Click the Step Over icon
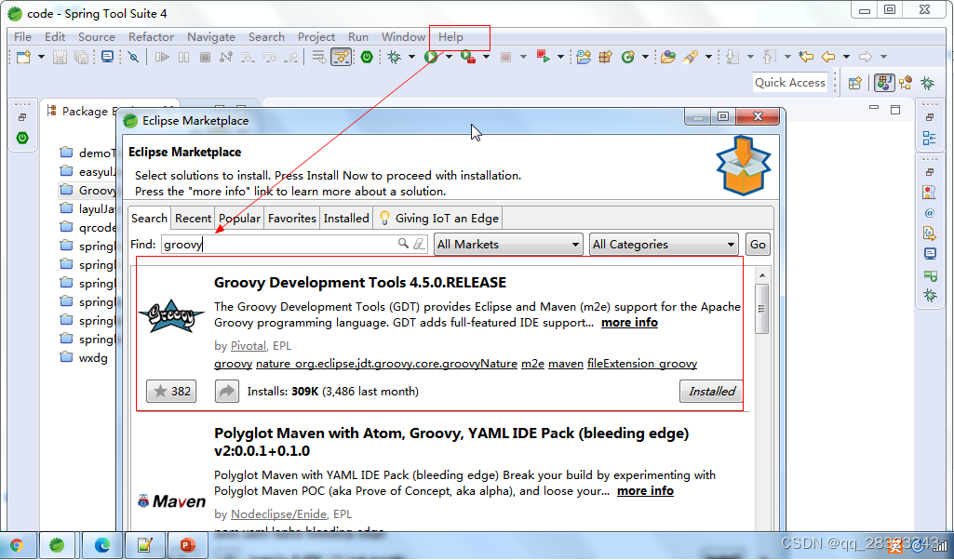The image size is (954, 560). click(x=270, y=57)
